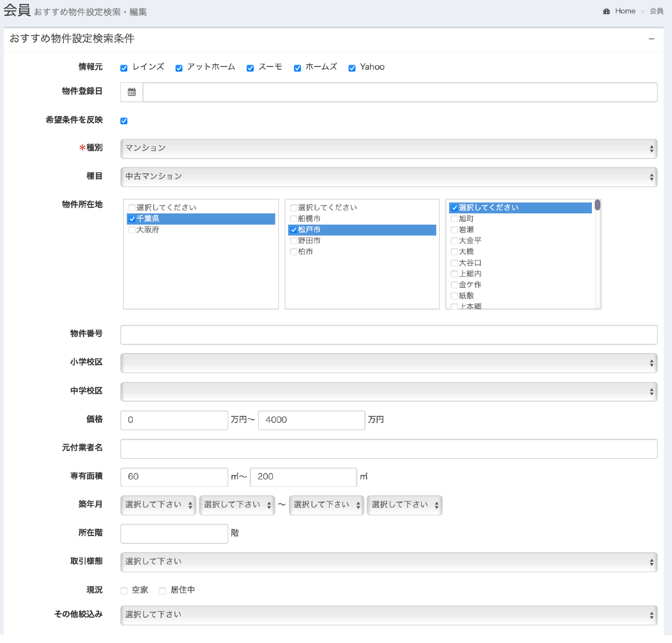
Task: Check the 空家 status checkbox
Action: pyautogui.click(x=124, y=591)
